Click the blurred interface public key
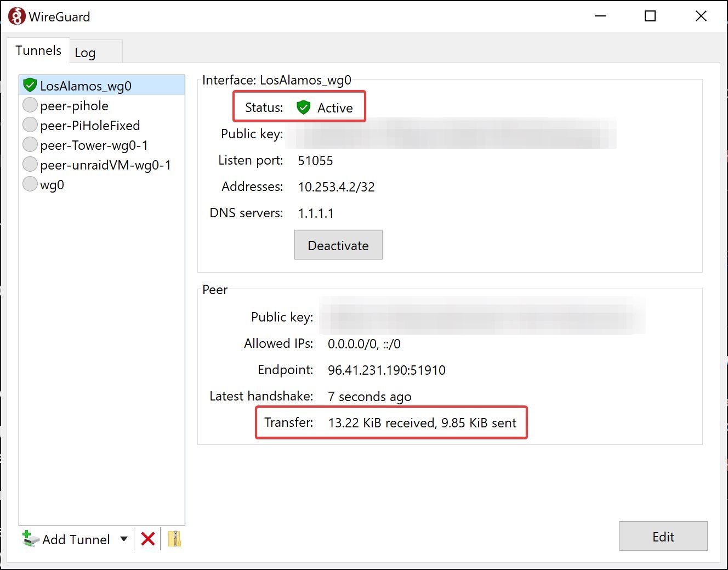The image size is (728, 570). click(x=451, y=134)
